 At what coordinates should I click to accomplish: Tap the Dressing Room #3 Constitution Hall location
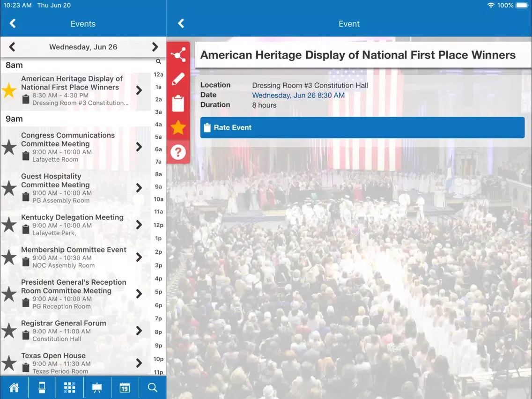pyautogui.click(x=310, y=86)
